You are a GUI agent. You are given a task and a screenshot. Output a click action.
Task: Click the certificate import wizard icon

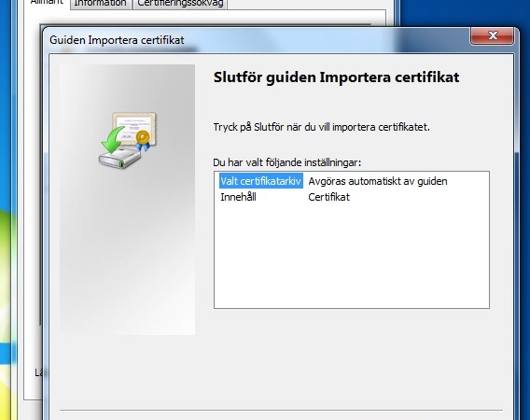pos(128,140)
